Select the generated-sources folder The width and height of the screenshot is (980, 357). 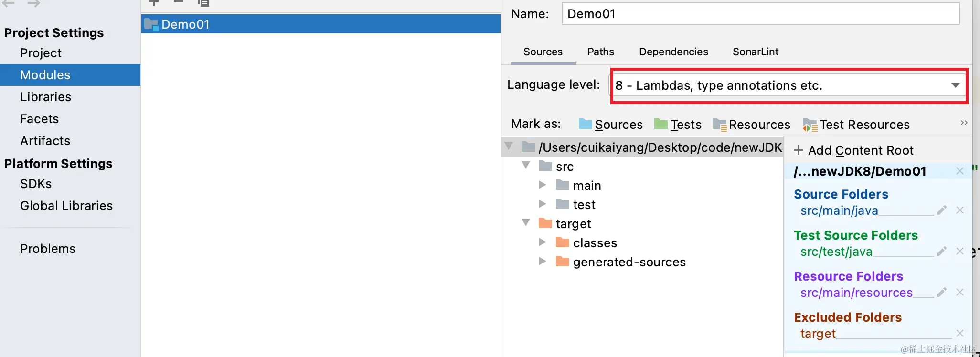(621, 262)
